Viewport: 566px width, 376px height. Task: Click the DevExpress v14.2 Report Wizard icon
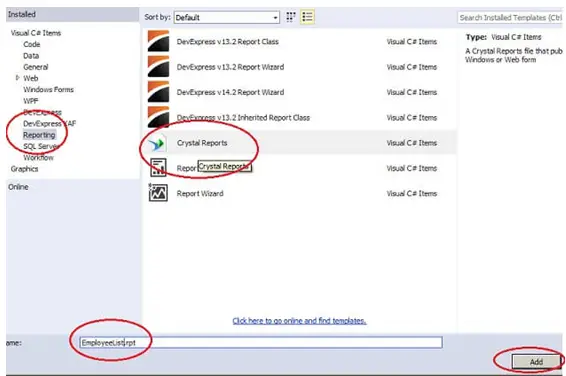(158, 92)
